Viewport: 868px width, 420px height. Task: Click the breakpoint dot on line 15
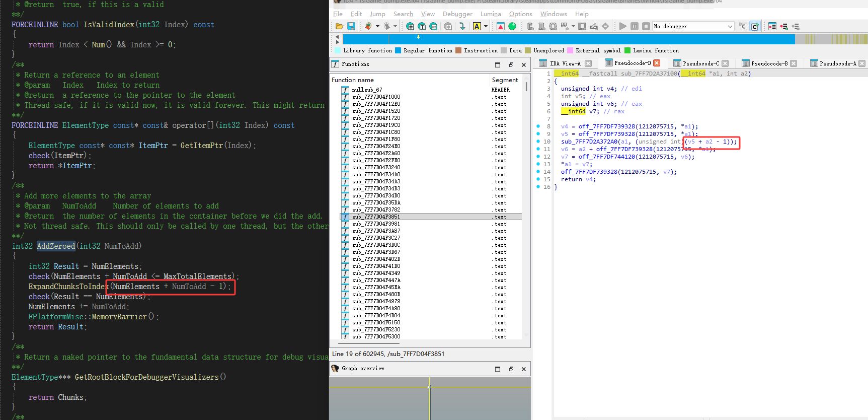(538, 179)
